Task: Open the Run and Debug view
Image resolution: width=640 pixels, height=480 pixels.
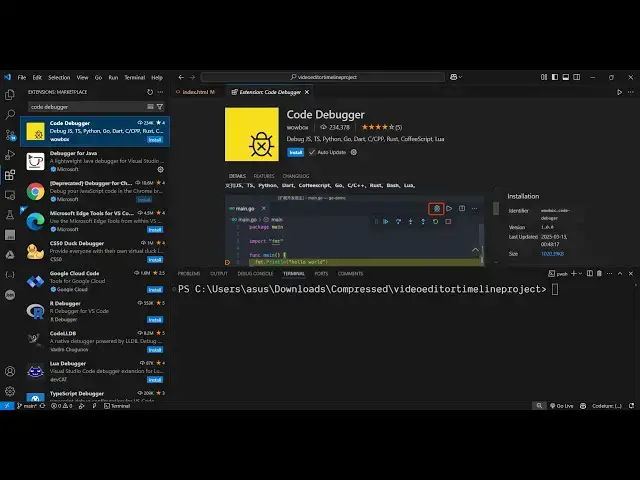Action: pos(10,155)
